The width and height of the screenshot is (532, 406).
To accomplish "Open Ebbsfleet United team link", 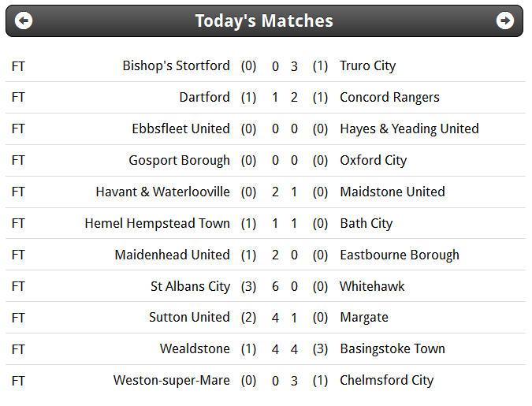I will coord(180,129).
